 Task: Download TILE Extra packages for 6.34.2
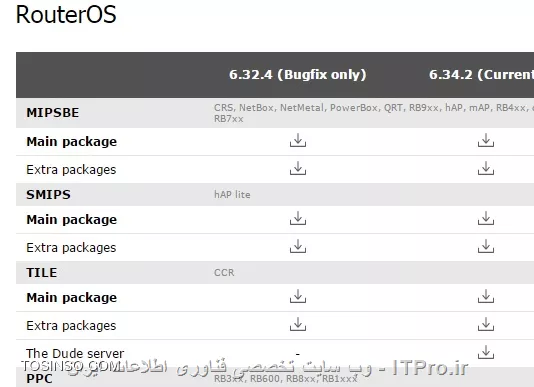coord(486,324)
